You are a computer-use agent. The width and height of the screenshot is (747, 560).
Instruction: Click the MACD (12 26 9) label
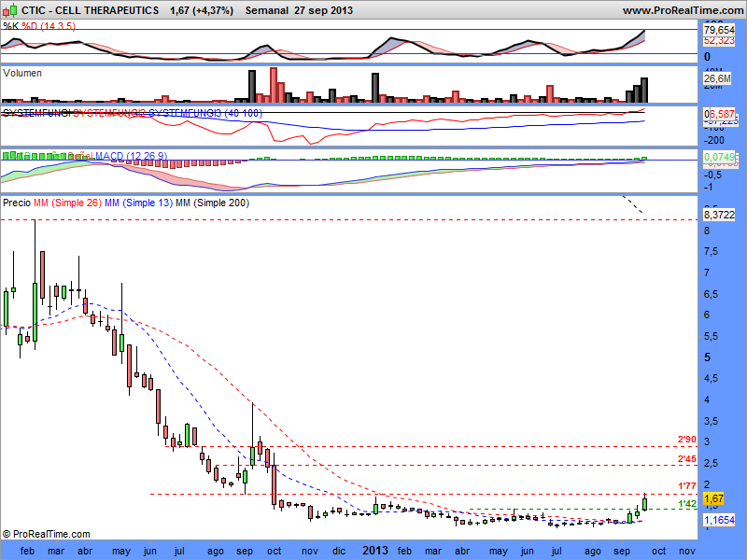coord(132,156)
